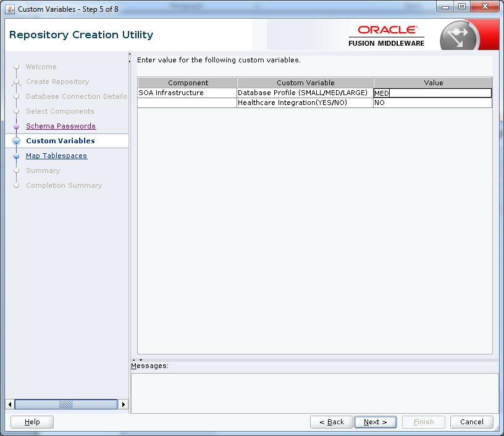Click the Database Profile (SMALL/MED/LARGE) cell

(x=305, y=93)
